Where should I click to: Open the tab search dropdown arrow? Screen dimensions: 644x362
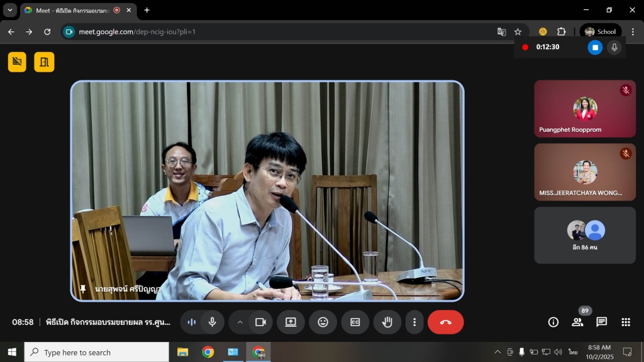(10, 10)
